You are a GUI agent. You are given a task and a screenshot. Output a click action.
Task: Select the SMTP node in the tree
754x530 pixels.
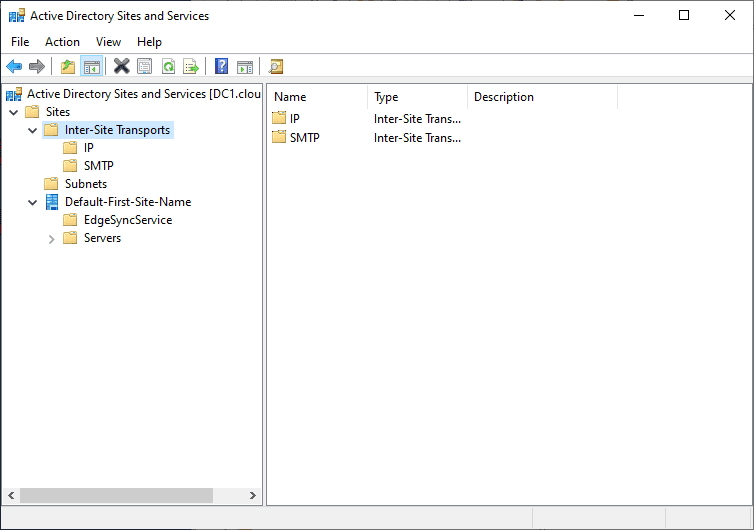click(99, 165)
